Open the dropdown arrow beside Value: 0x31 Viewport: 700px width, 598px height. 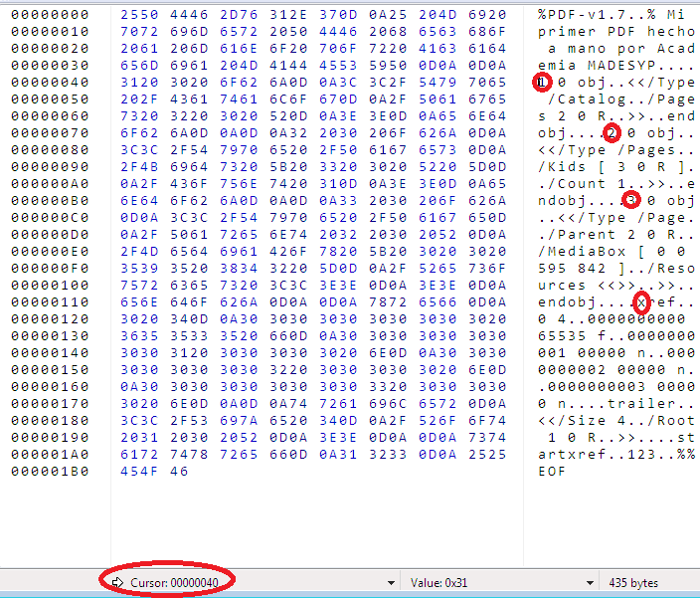(590, 583)
